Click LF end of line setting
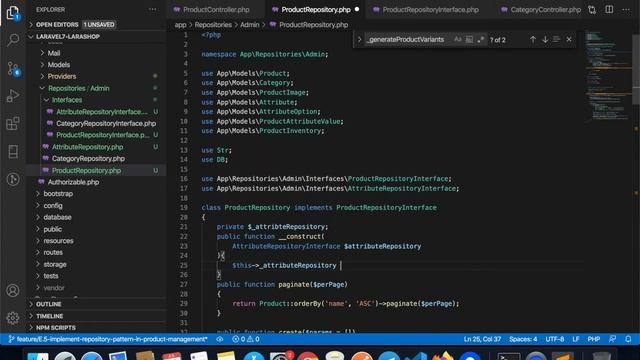The image size is (640, 360). tap(576, 339)
